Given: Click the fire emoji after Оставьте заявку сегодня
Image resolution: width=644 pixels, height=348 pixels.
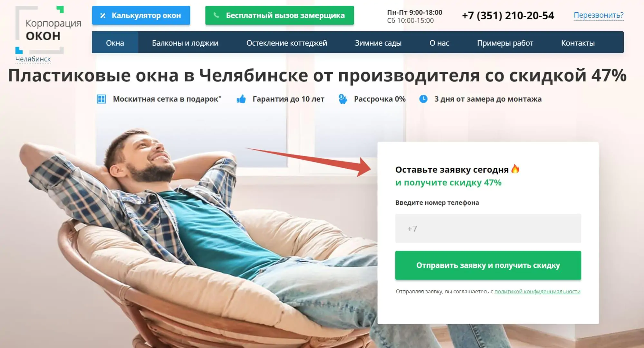Looking at the screenshot, I should point(515,169).
